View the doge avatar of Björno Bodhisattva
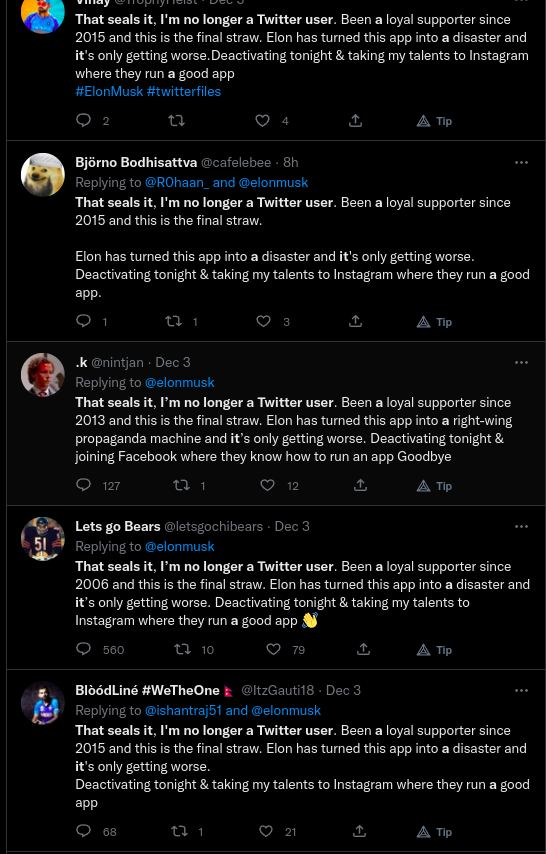546x854 pixels. tap(43, 174)
